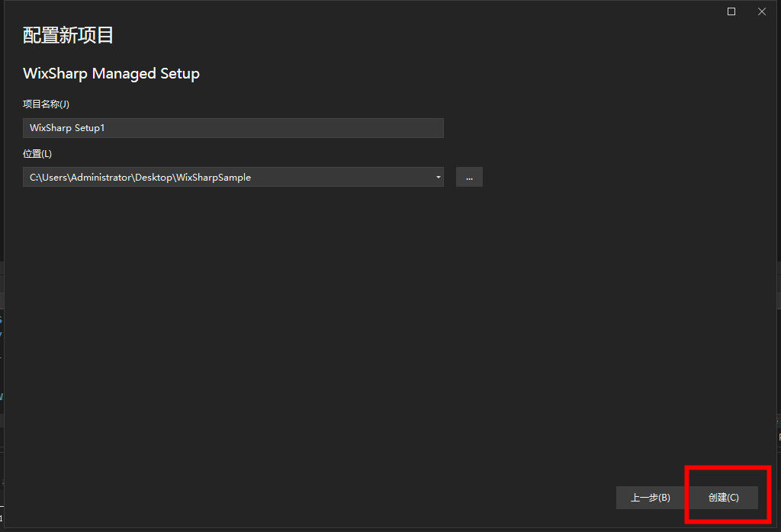Click the 创建(C) create button
This screenshot has width=781, height=532.
tap(724, 498)
